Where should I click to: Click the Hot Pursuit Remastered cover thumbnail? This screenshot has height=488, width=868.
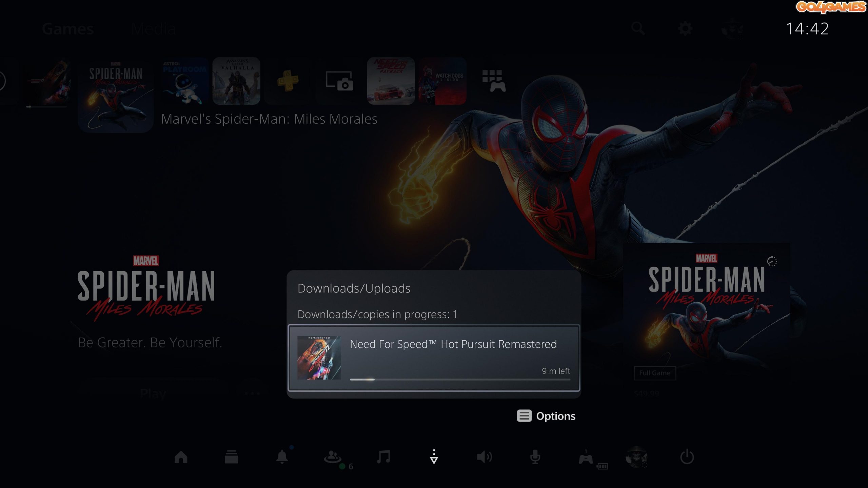point(319,358)
